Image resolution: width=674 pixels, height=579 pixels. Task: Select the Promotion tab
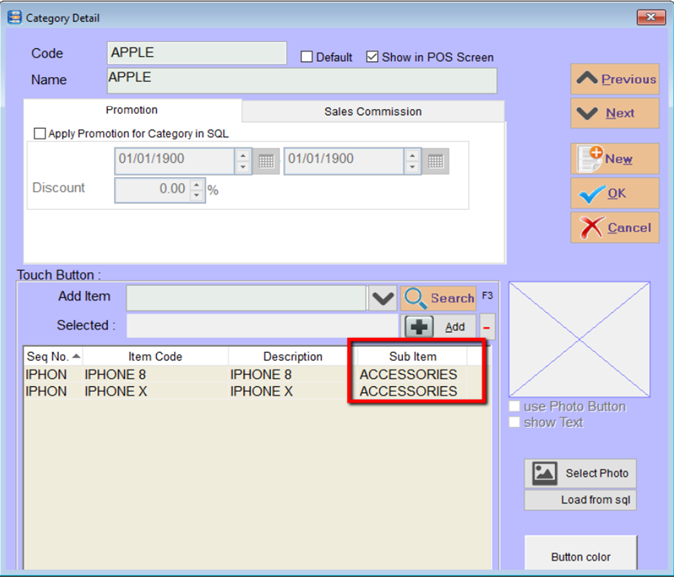(x=132, y=110)
